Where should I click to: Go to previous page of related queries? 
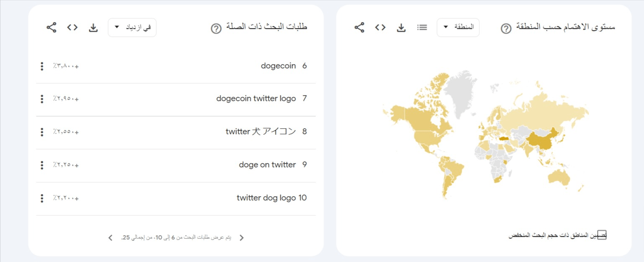pyautogui.click(x=241, y=238)
